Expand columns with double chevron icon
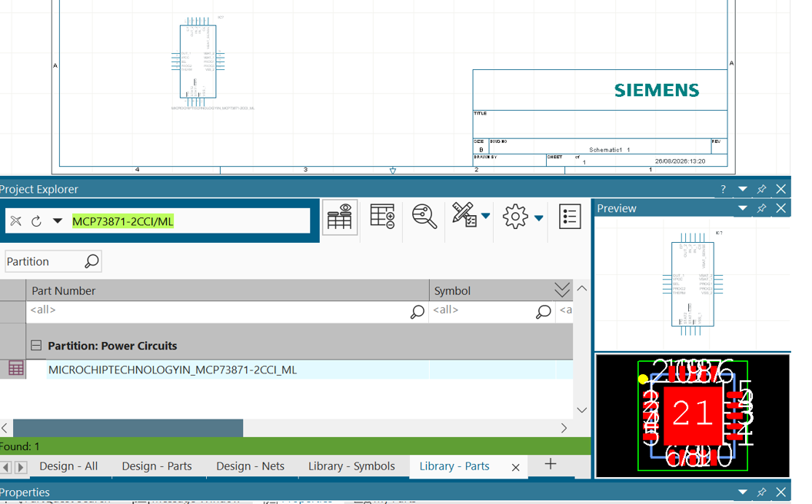The image size is (812, 504). click(562, 290)
